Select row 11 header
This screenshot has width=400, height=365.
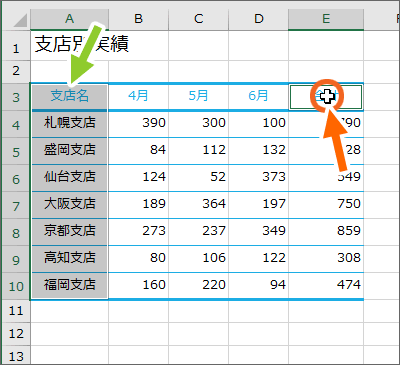click(x=16, y=311)
